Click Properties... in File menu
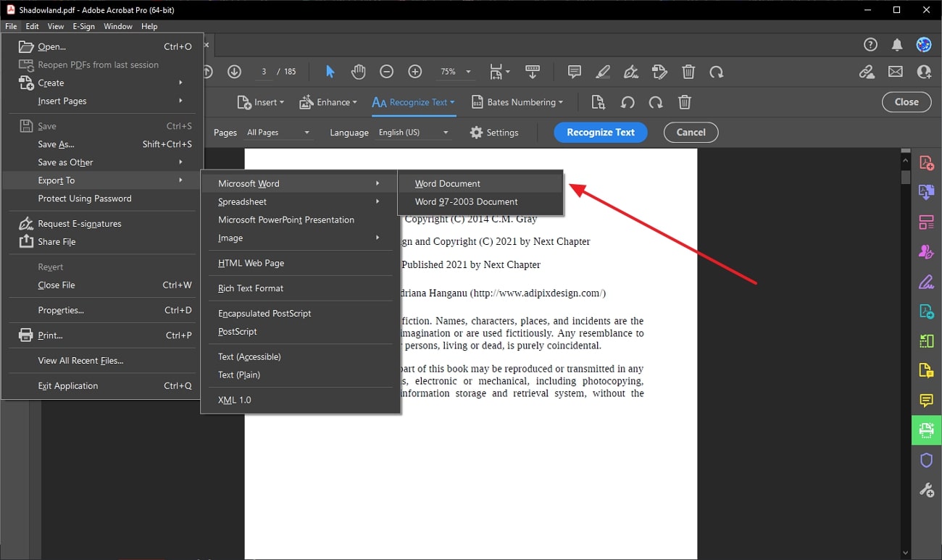The image size is (942, 560). point(102,310)
